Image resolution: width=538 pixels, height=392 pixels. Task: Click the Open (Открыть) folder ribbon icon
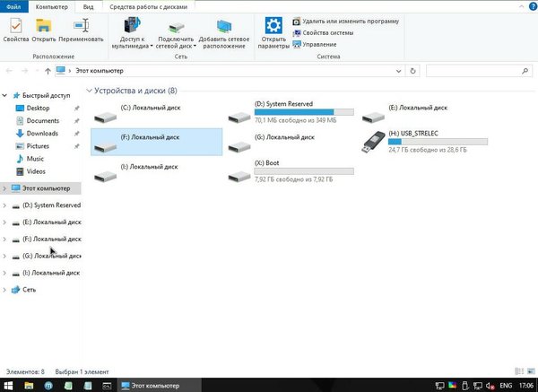(x=43, y=30)
